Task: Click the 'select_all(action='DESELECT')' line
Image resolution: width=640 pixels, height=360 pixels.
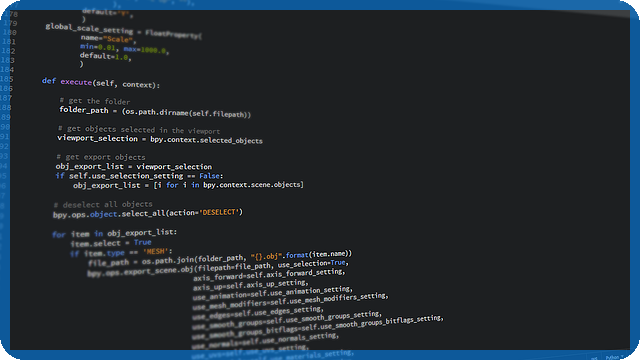Action: (x=148, y=213)
